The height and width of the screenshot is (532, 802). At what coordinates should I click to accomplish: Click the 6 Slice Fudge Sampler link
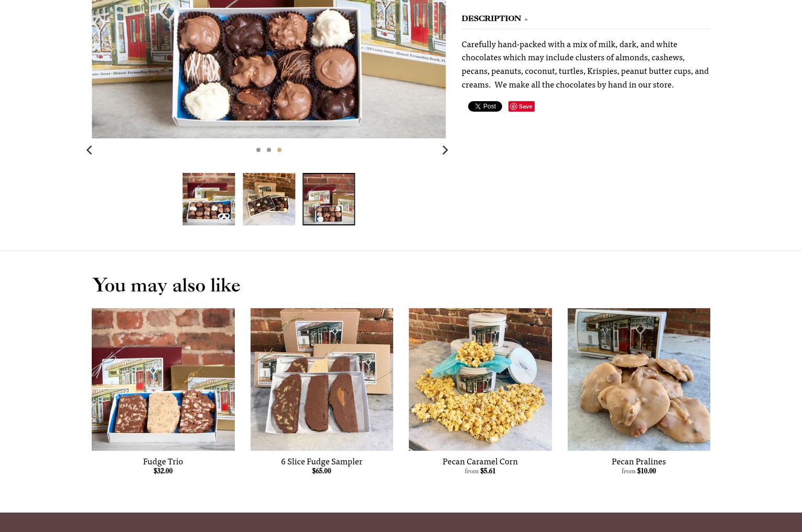click(x=322, y=461)
